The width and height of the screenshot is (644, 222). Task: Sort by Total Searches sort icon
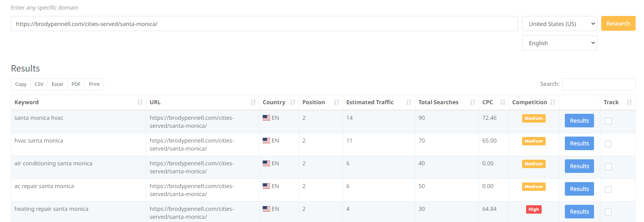pyautogui.click(x=473, y=102)
